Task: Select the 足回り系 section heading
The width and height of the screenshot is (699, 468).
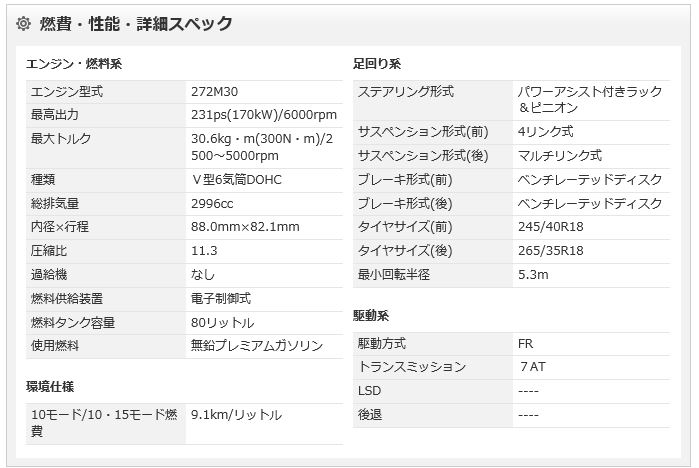Action: (x=377, y=64)
